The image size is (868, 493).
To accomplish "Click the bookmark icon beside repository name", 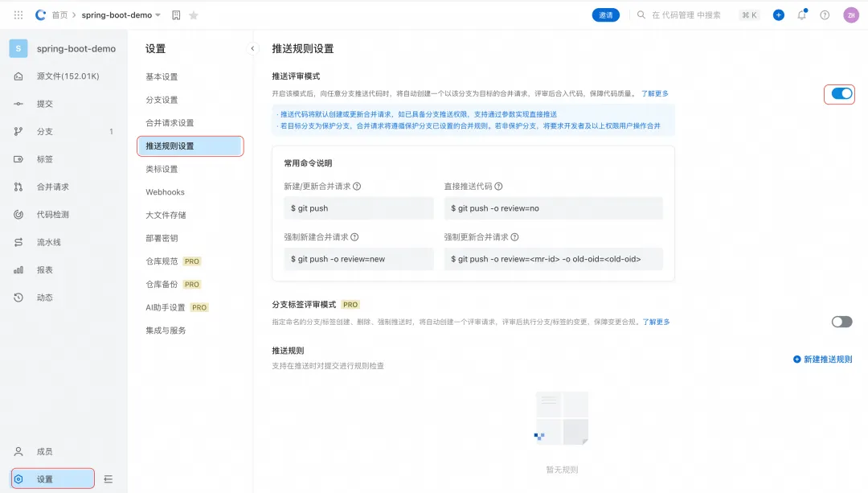I will click(176, 15).
